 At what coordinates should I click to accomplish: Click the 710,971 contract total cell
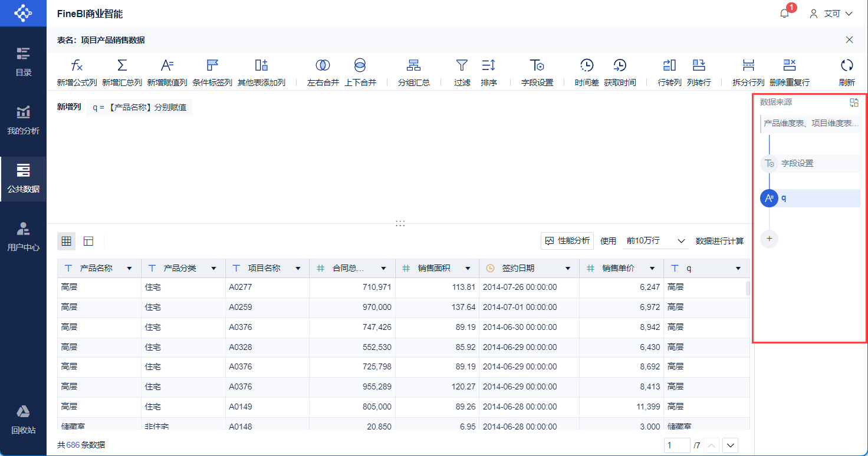click(352, 287)
